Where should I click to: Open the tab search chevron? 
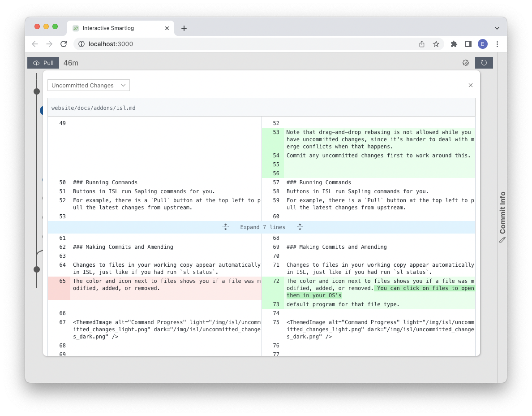click(x=497, y=28)
